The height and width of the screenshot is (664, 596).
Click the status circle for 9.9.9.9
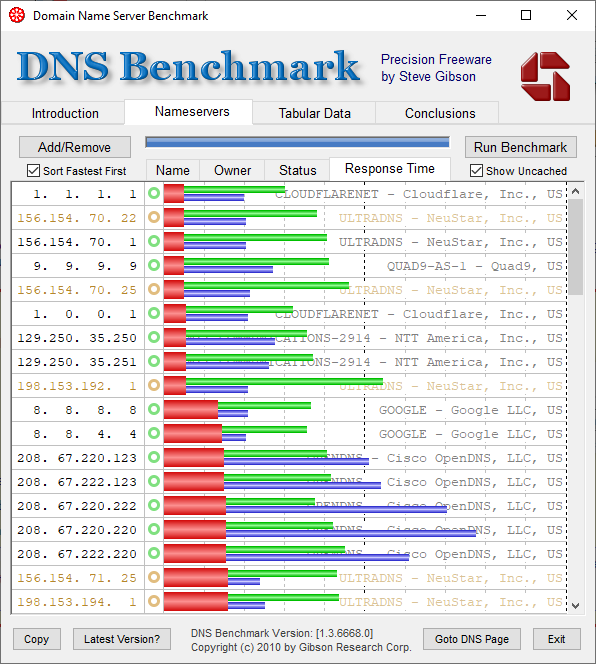pos(154,266)
